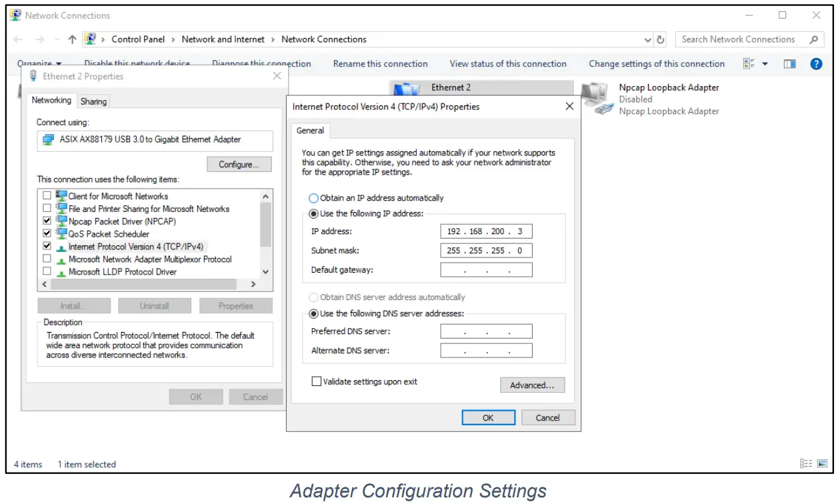Image resolution: width=838 pixels, height=504 pixels.
Task: Click the Up one level arrow
Action: click(72, 39)
